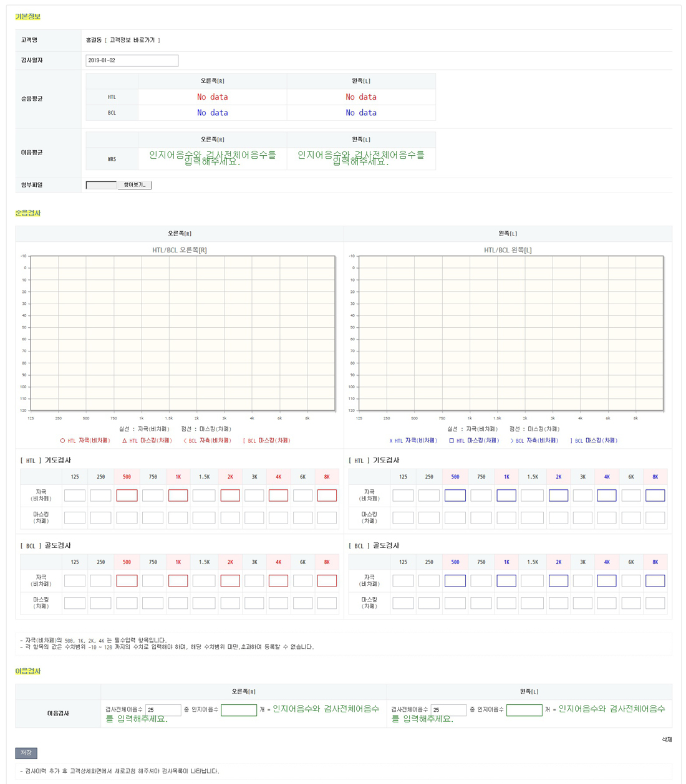Toggle blue square HTL 마스킹(차폐) legend marker
This screenshot has width=686, height=784.
click(474, 441)
